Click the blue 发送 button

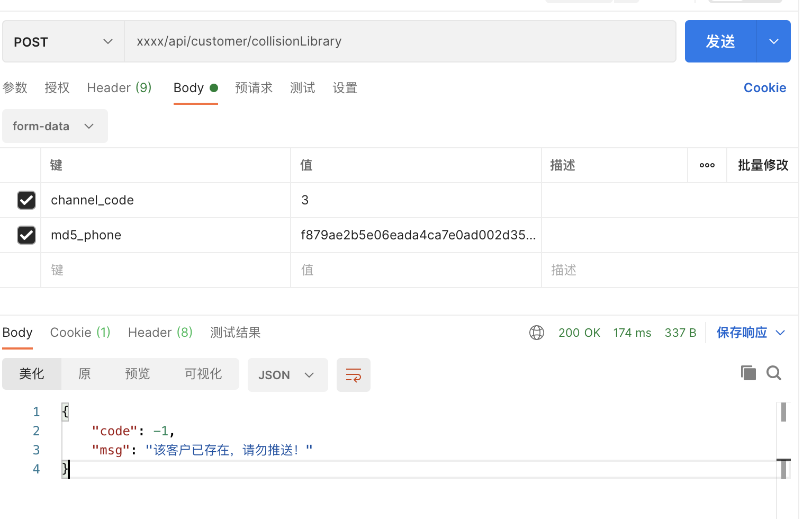point(720,42)
